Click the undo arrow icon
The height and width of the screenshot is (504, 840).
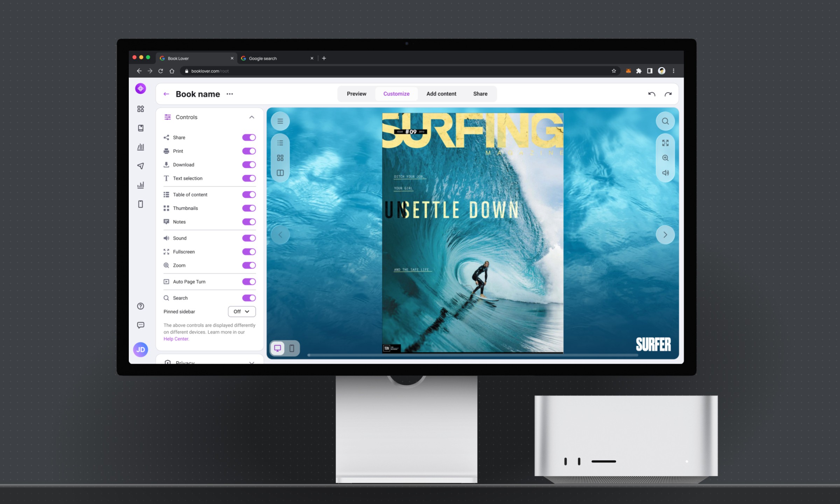pyautogui.click(x=651, y=94)
